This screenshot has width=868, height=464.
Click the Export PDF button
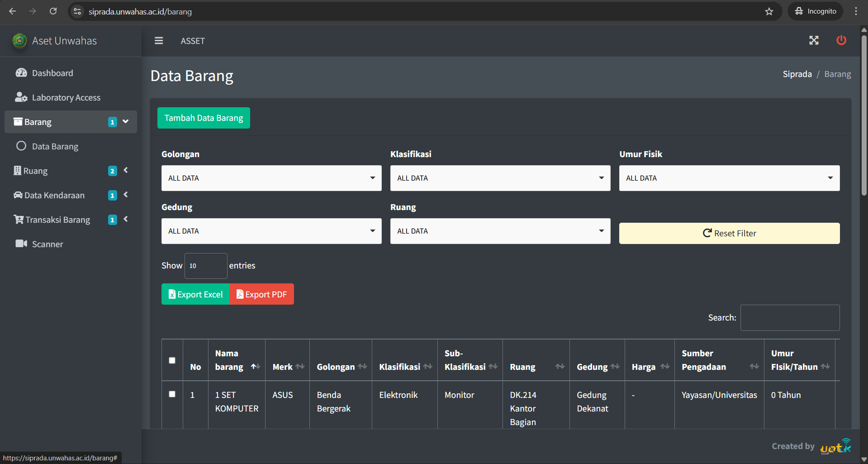[x=261, y=294]
